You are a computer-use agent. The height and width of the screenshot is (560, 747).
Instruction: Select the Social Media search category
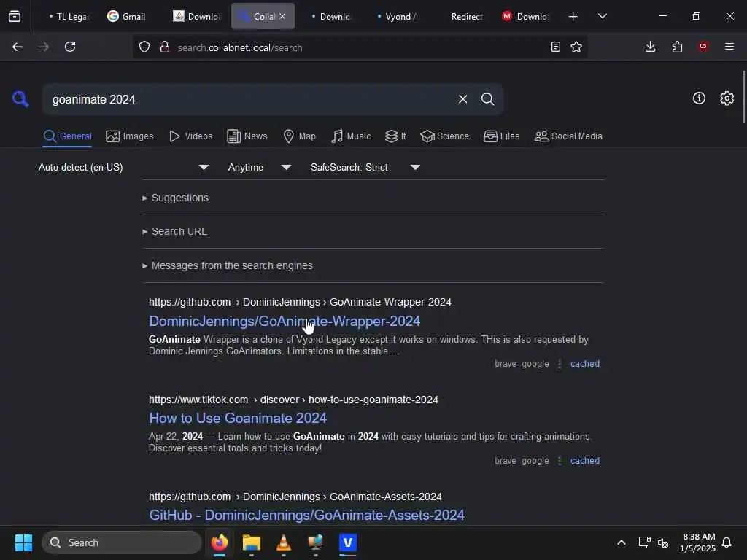pos(568,136)
